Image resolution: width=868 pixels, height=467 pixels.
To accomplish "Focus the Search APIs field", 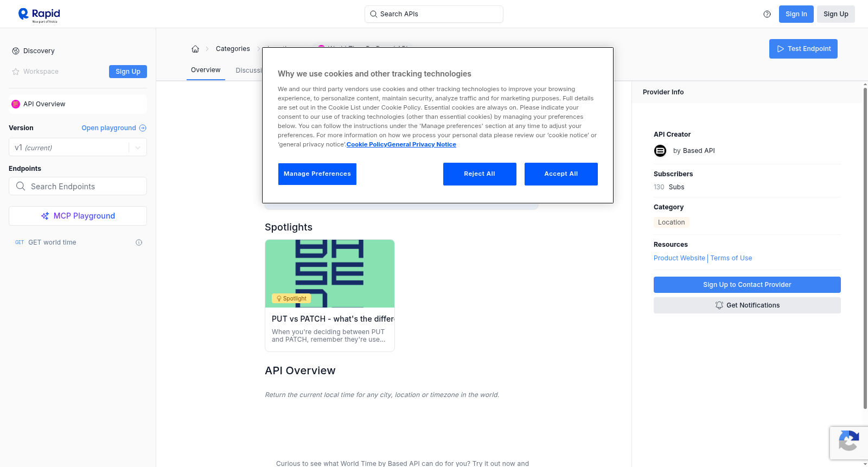I will tap(434, 14).
